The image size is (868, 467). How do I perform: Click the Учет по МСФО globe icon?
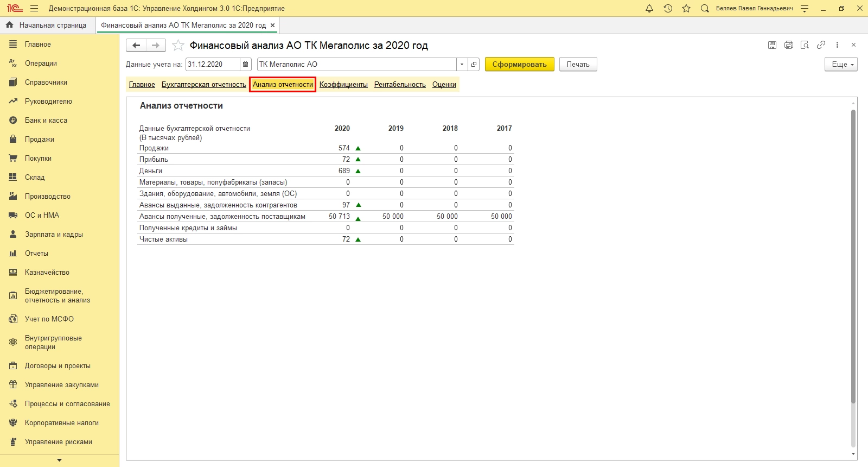click(13, 319)
